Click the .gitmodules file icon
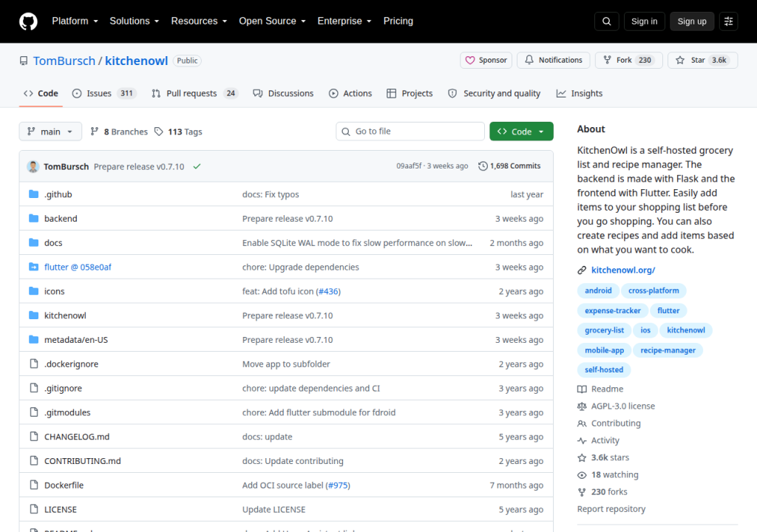Image resolution: width=757 pixels, height=532 pixels. pyautogui.click(x=34, y=412)
